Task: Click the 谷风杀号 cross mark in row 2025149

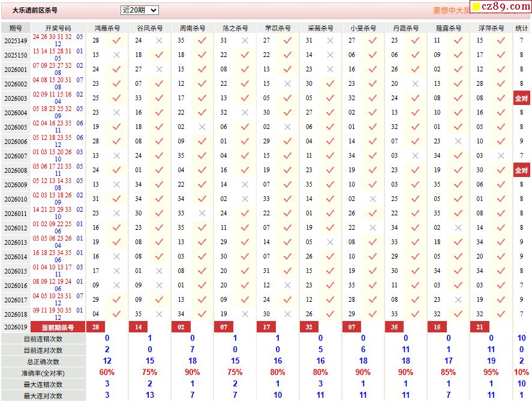Action: (x=159, y=41)
